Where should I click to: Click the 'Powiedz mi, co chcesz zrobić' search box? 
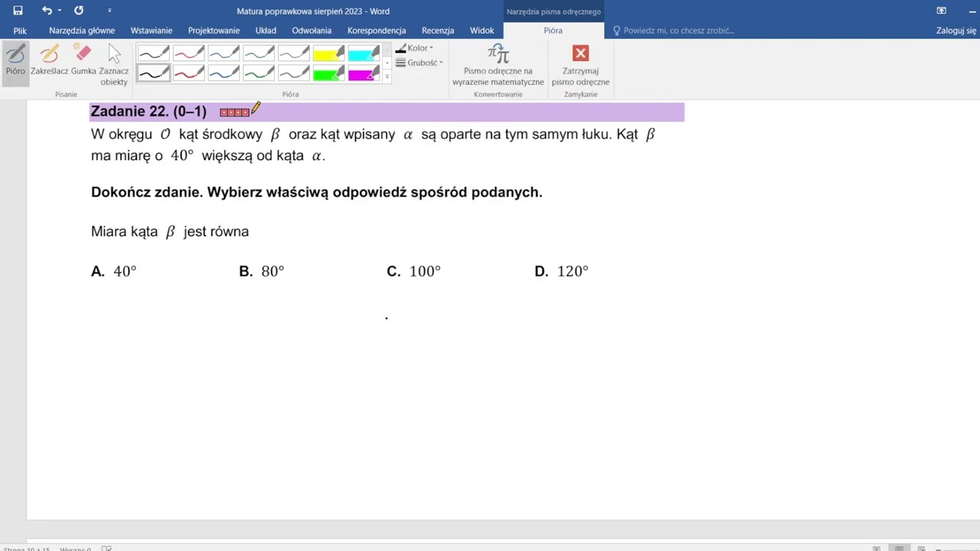674,31
